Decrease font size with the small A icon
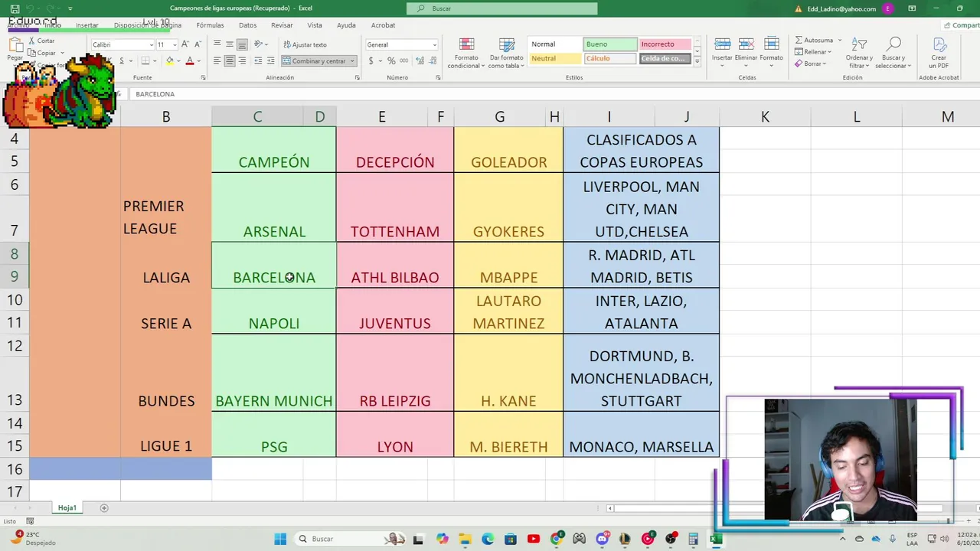The height and width of the screenshot is (551, 980). pyautogui.click(x=198, y=44)
